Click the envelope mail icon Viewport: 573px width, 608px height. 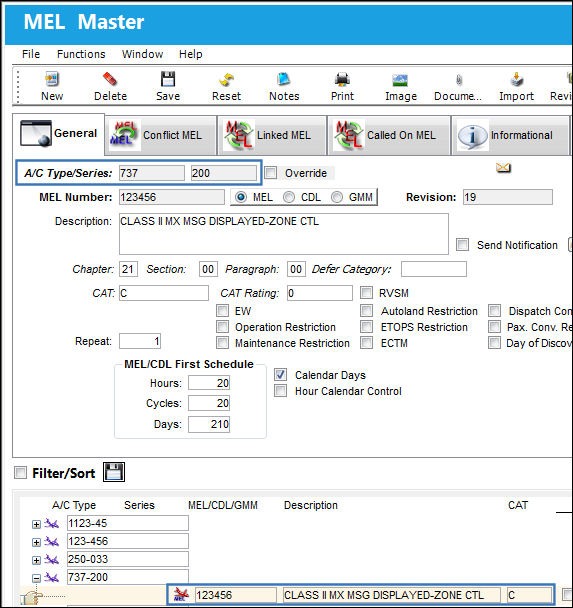[x=503, y=168]
